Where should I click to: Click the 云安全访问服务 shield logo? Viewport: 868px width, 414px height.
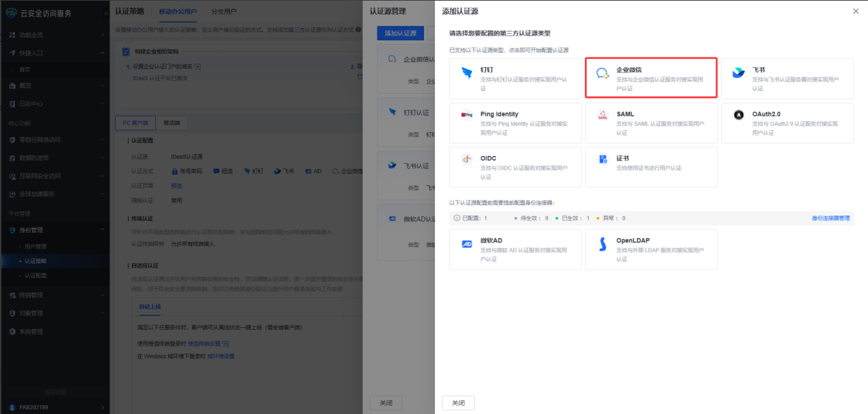tap(11, 13)
